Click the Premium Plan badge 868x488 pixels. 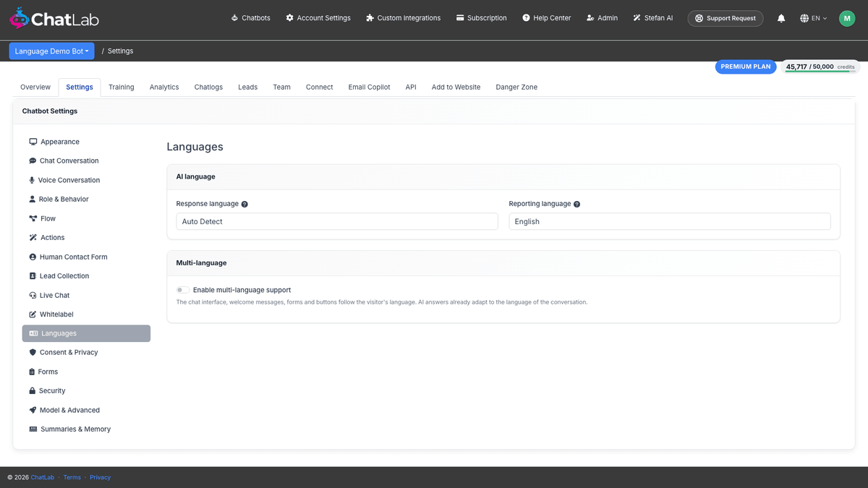click(746, 67)
